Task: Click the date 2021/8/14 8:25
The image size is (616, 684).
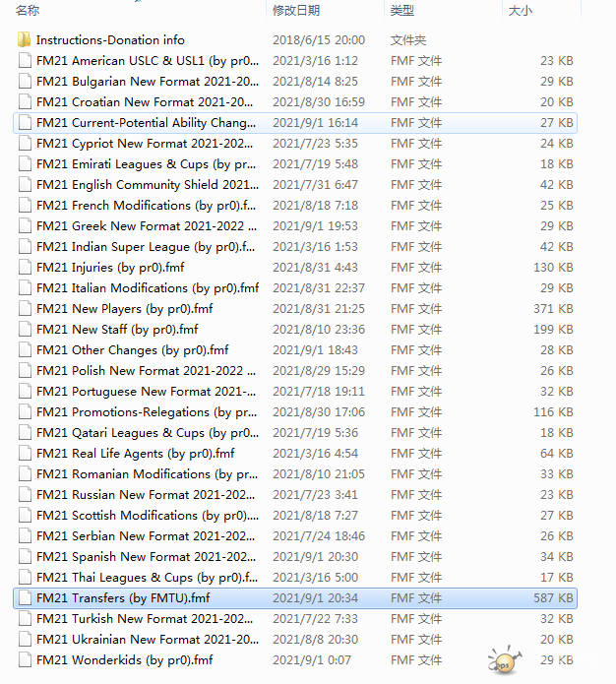Action: (x=316, y=82)
